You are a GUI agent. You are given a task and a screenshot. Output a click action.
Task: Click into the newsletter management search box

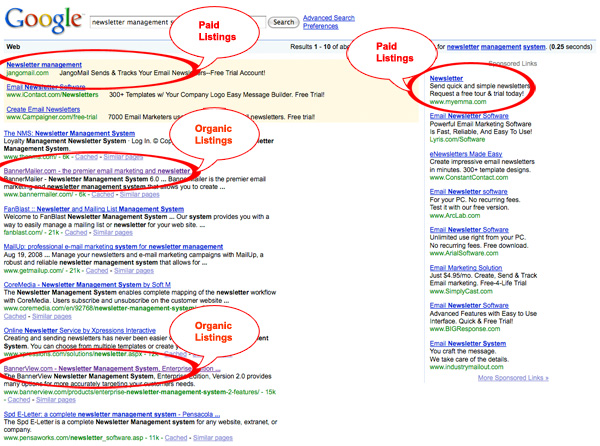(x=178, y=22)
